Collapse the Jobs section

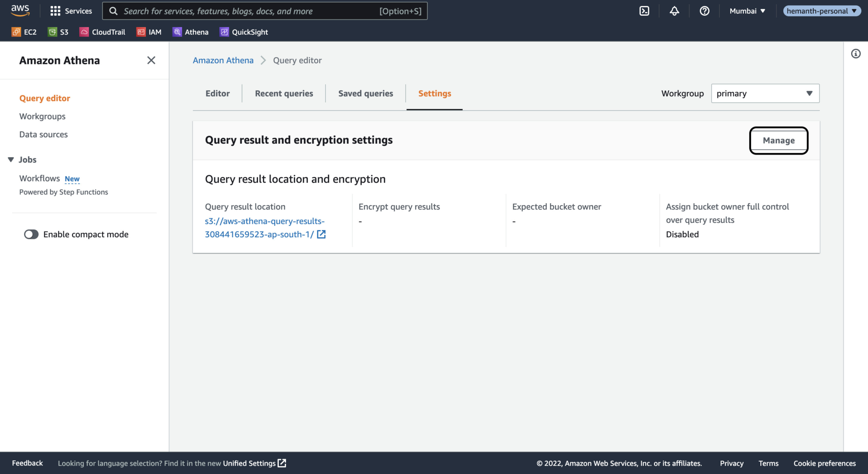[11, 159]
